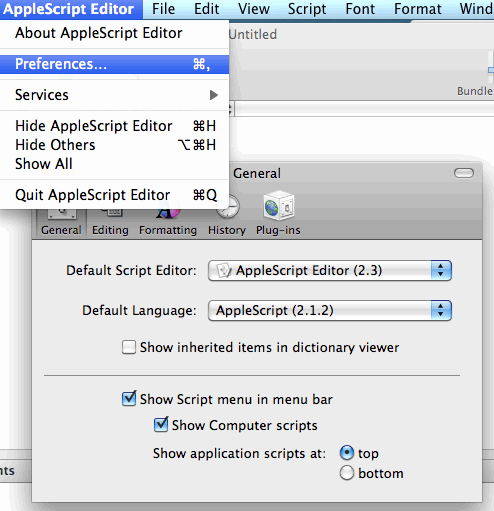The height and width of the screenshot is (511, 494).
Task: Open the File menu
Action: (x=163, y=9)
